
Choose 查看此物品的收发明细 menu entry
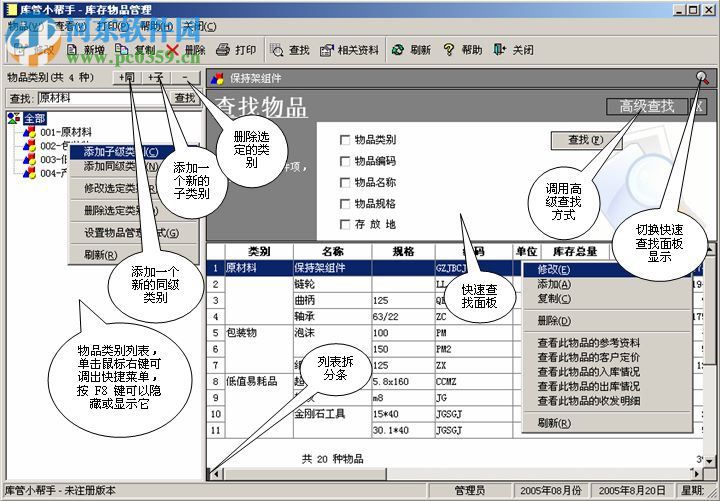[x=607, y=401]
